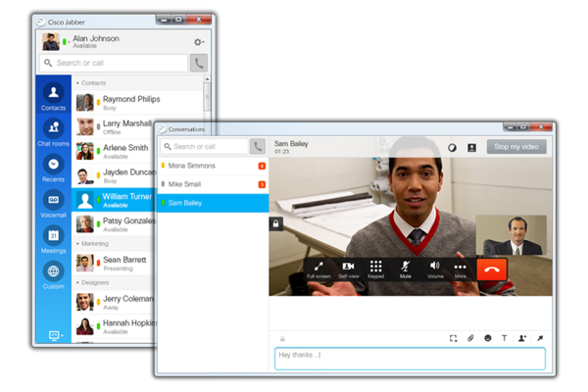The height and width of the screenshot is (392, 588).
Task: Show the Recents call history
Action: tap(54, 168)
